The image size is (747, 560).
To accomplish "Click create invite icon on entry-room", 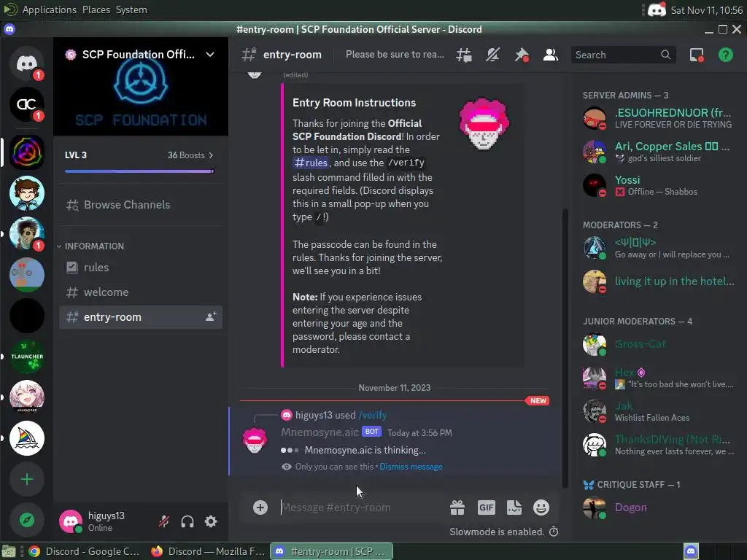I will 211,317.
